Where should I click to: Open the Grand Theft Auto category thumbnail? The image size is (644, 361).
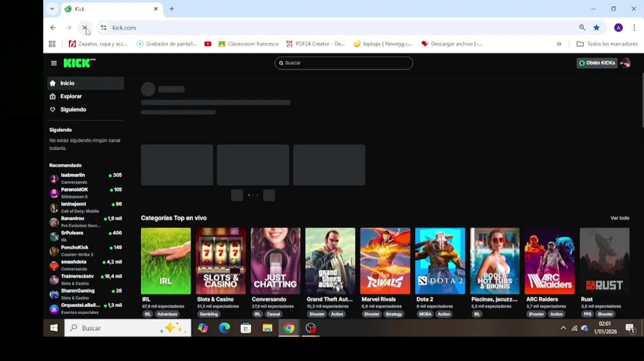330,261
